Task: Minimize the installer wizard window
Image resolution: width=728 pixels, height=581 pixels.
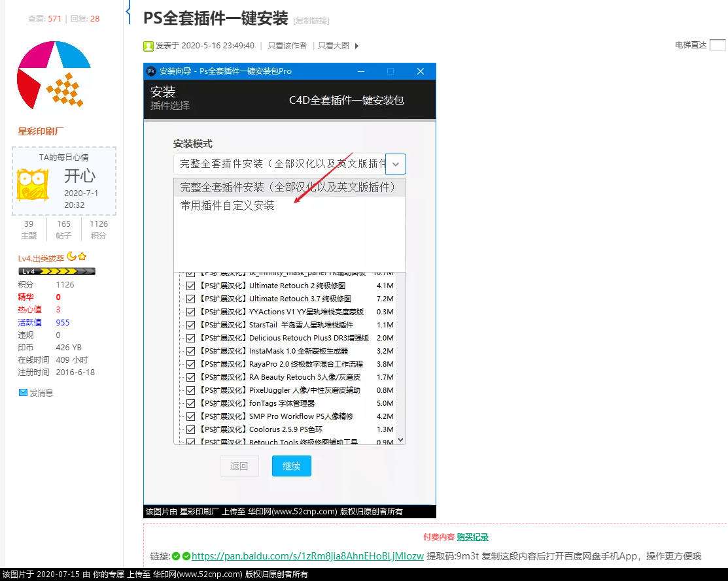Action: coord(361,71)
